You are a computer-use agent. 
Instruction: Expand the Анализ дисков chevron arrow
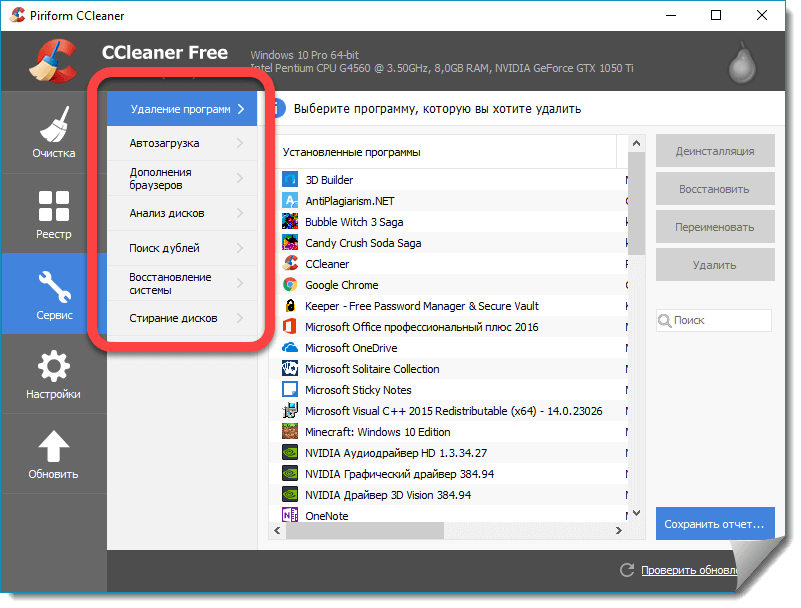click(240, 213)
